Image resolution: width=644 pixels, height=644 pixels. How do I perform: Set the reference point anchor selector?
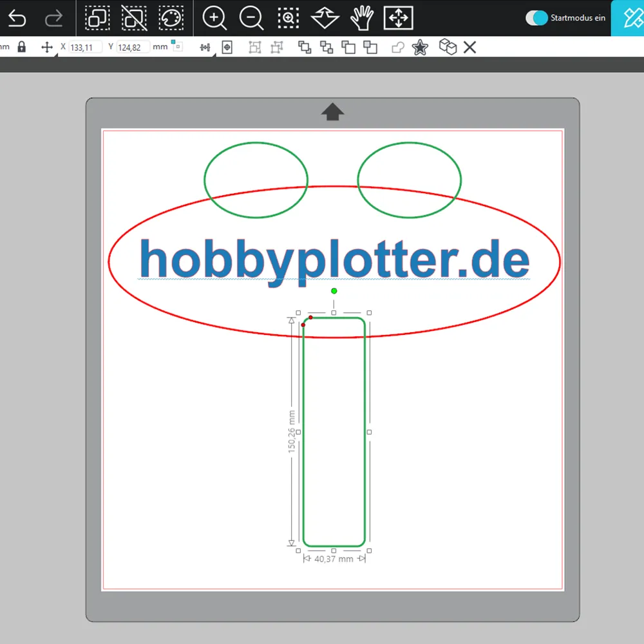176,45
